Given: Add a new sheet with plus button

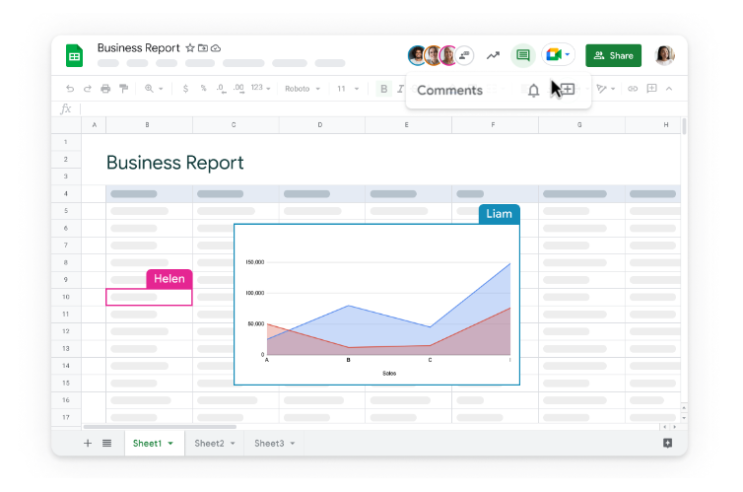Looking at the screenshot, I should (x=88, y=443).
